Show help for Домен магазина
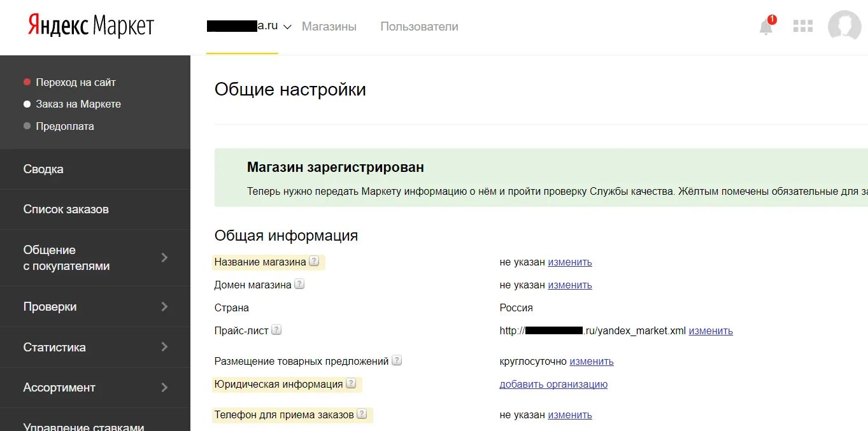The width and height of the screenshot is (868, 431). (x=299, y=284)
